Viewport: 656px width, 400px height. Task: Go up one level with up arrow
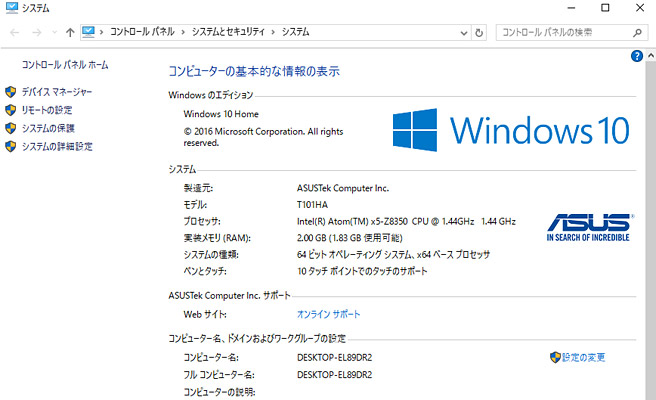pos(70,33)
